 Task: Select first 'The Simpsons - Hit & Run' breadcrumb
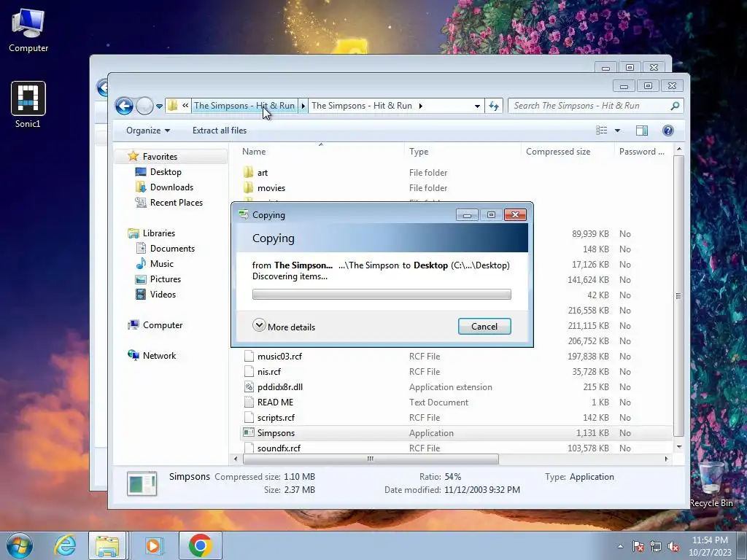click(x=244, y=106)
